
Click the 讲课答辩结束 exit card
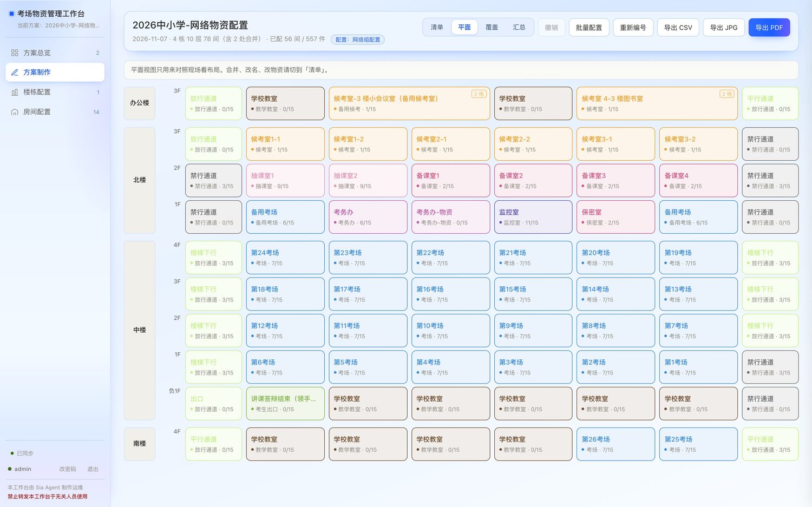pyautogui.click(x=285, y=404)
